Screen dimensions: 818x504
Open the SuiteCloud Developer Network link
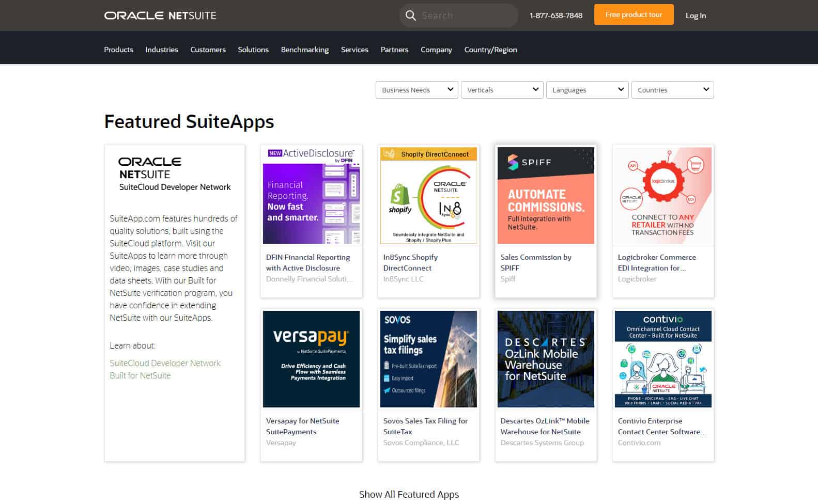pyautogui.click(x=165, y=363)
